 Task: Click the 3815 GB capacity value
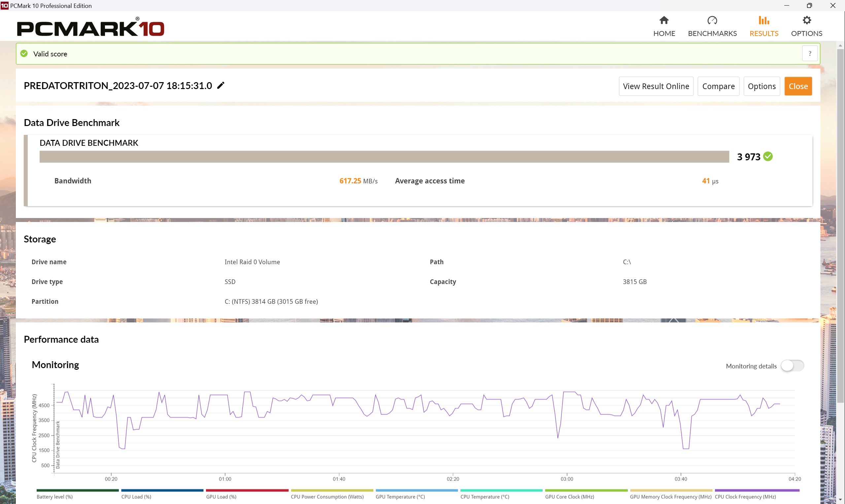click(635, 282)
